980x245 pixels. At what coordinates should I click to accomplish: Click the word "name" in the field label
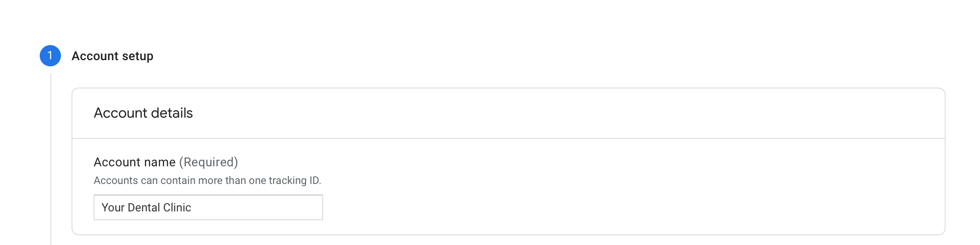(160, 162)
